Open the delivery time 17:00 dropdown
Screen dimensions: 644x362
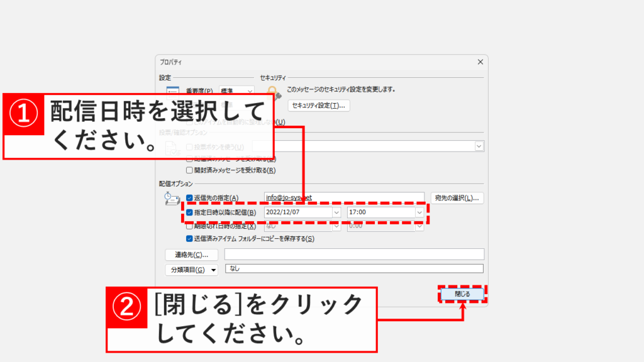click(x=419, y=212)
